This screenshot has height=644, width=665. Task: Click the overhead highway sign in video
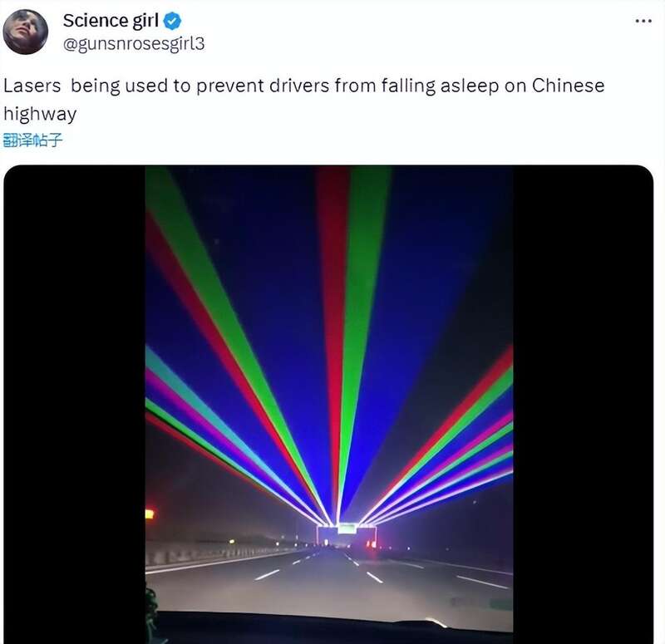pyautogui.click(x=347, y=528)
